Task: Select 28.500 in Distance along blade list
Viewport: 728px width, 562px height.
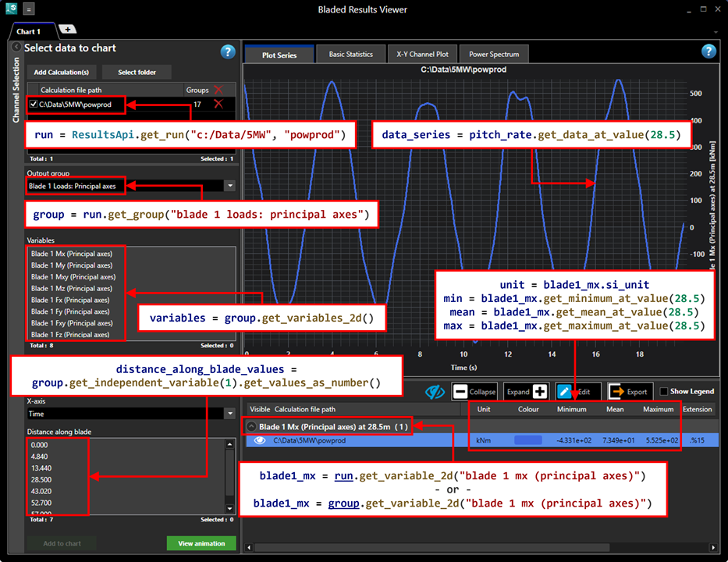Action: [x=42, y=480]
